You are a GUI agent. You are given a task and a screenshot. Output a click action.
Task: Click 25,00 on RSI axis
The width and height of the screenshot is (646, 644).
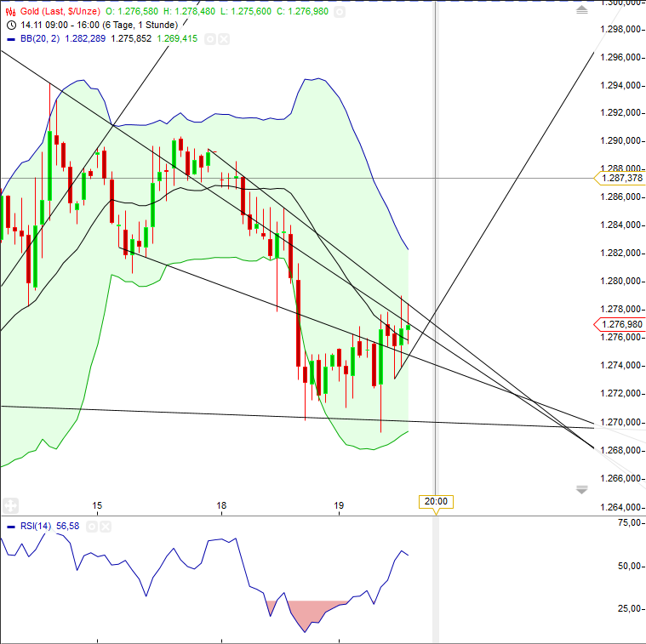(x=630, y=608)
